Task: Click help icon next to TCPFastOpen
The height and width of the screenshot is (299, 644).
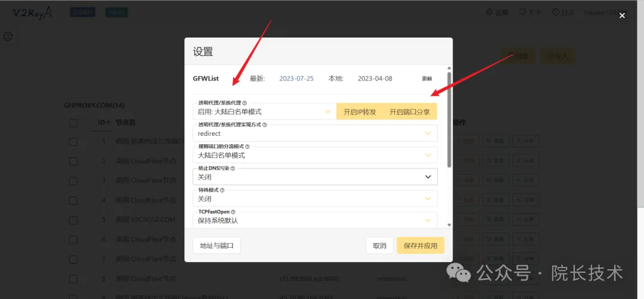Action: point(233,211)
